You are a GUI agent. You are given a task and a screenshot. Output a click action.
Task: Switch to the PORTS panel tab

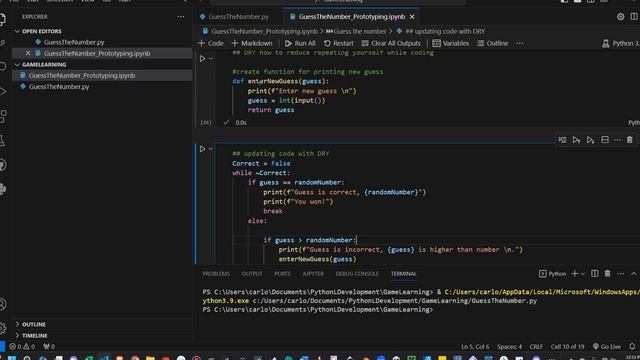click(282, 274)
